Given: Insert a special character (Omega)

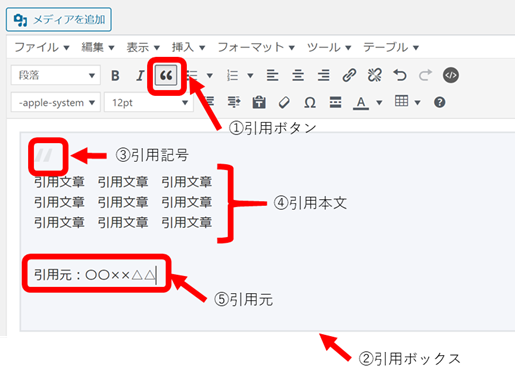Looking at the screenshot, I should click(x=310, y=102).
